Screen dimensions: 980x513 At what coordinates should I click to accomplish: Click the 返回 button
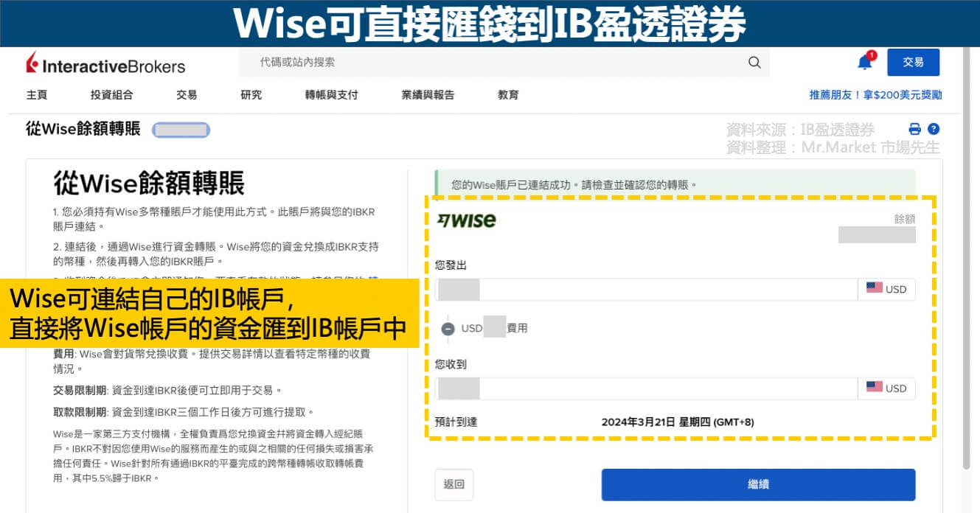(454, 485)
